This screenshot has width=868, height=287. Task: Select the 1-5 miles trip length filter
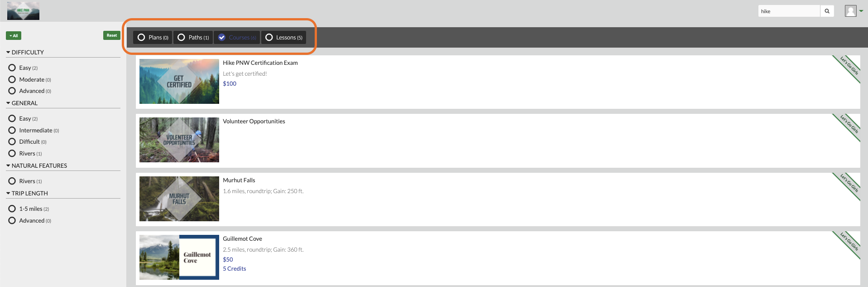12,209
